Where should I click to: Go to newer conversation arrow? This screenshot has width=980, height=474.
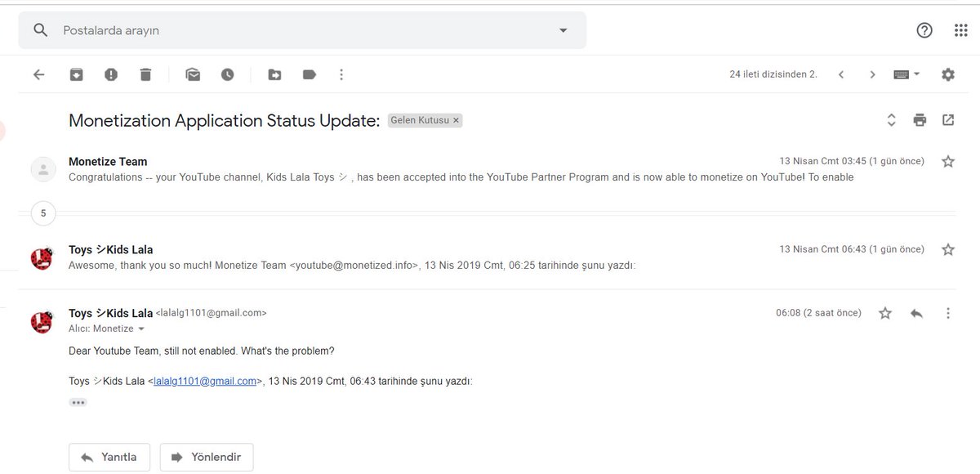(840, 74)
